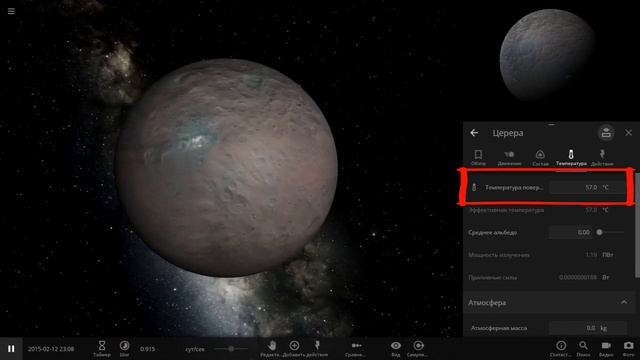Close the Церера properties panel
This screenshot has width=640, height=360.
[629, 133]
